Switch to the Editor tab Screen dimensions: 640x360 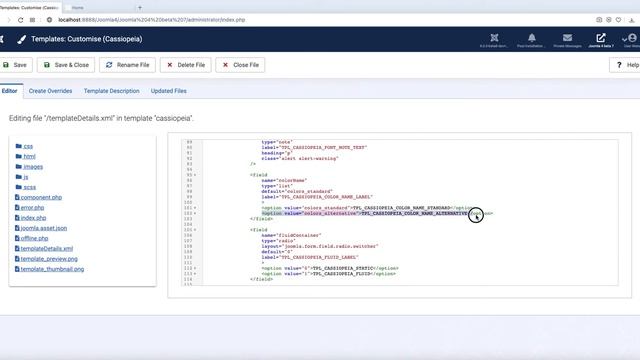(10, 91)
